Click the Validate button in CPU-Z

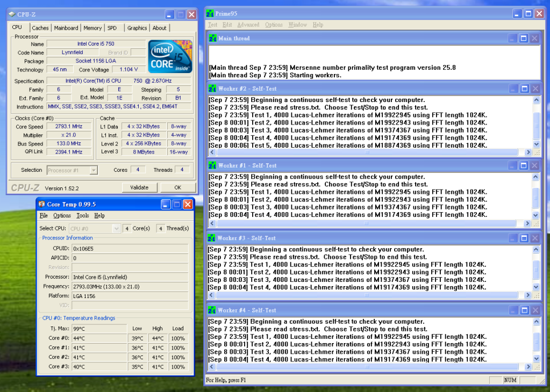point(140,187)
